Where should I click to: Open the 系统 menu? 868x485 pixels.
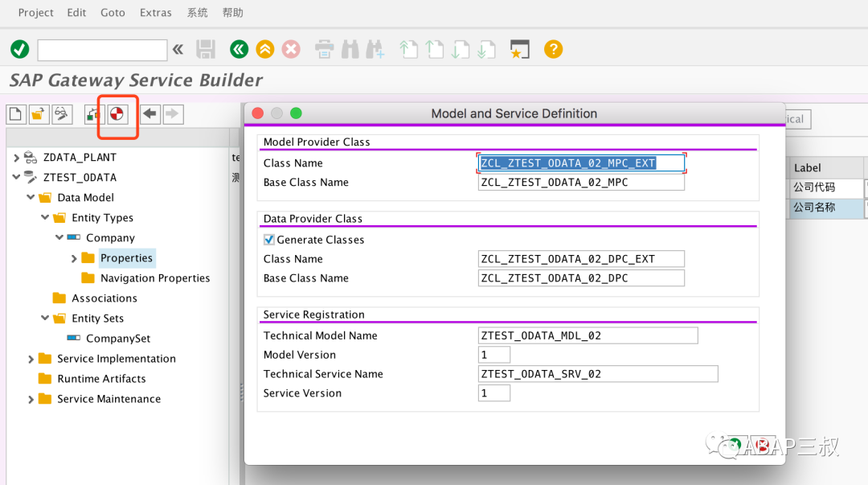coord(197,12)
